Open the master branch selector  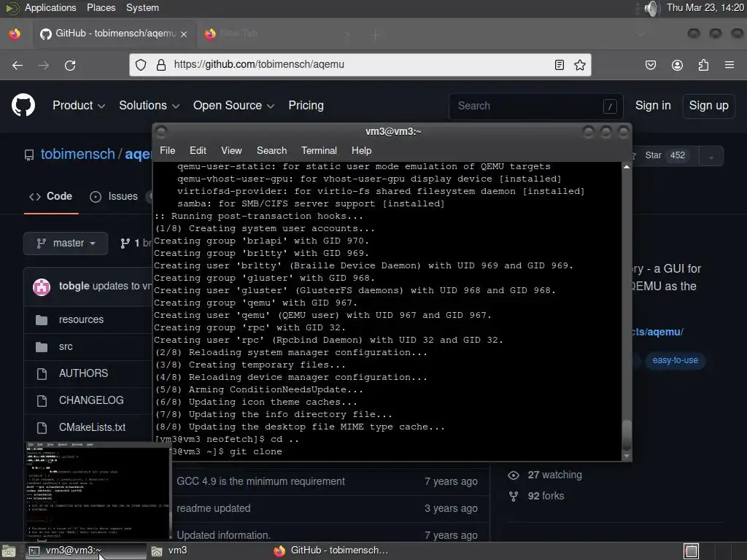pos(66,243)
